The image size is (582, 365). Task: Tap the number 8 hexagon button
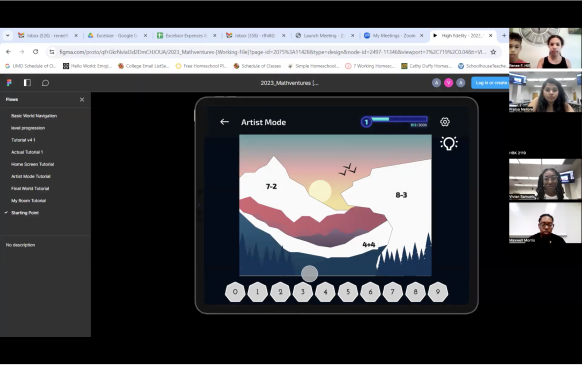click(415, 292)
